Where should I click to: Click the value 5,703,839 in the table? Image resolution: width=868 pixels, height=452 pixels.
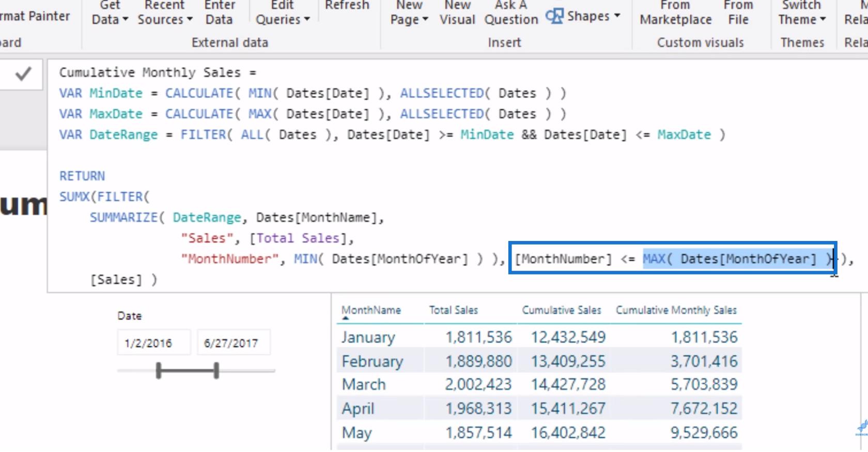[x=704, y=384]
